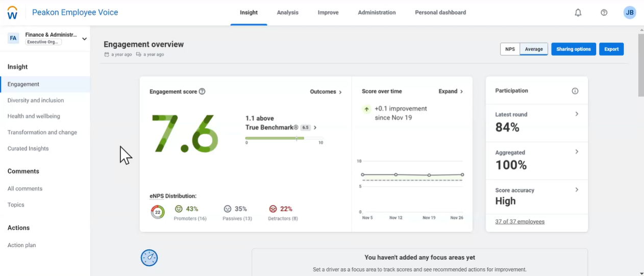Image resolution: width=644 pixels, height=276 pixels.
Task: Open True Benchmark details chevron
Action: pos(315,128)
